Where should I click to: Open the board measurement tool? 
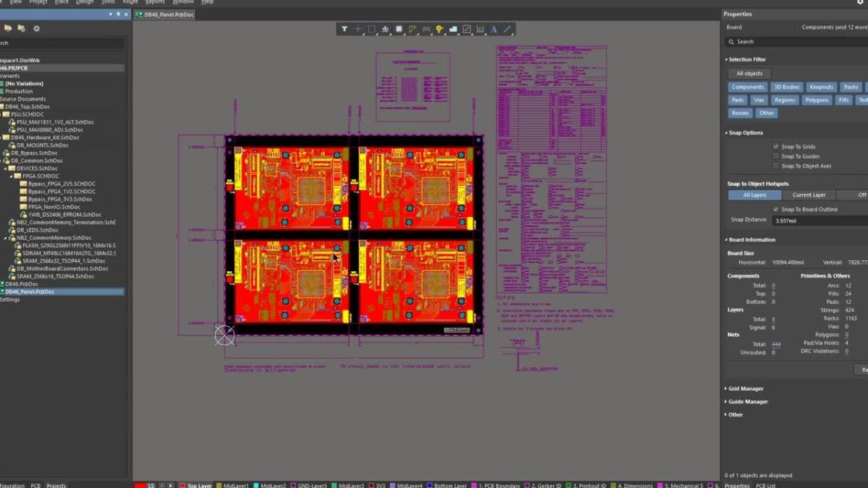click(x=481, y=29)
